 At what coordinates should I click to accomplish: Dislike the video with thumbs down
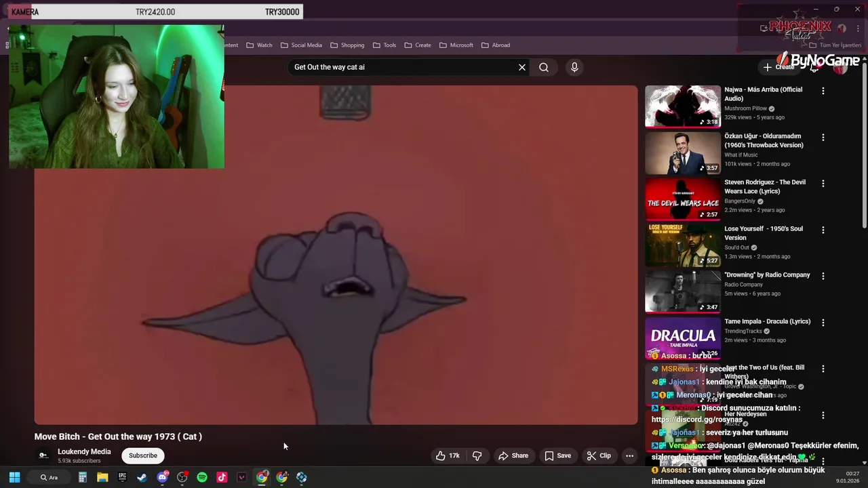pos(477,455)
